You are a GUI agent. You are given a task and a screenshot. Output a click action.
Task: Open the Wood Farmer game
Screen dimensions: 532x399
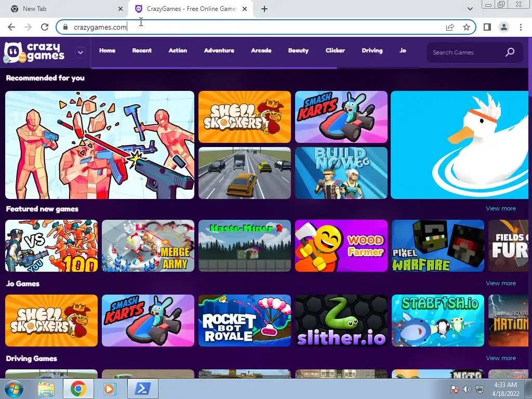tap(341, 246)
